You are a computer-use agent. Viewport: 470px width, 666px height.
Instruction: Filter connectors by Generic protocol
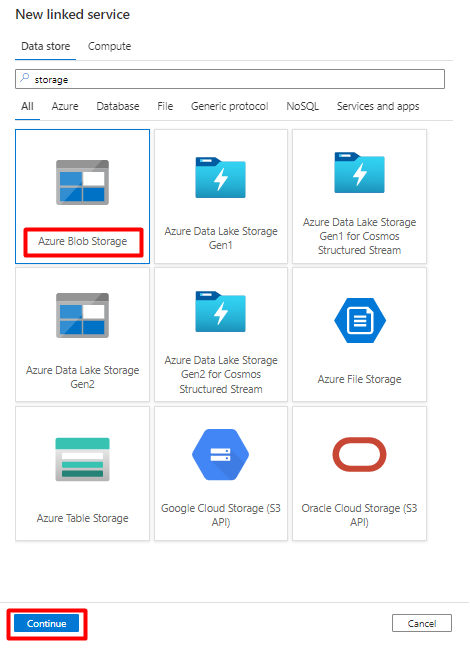(229, 106)
